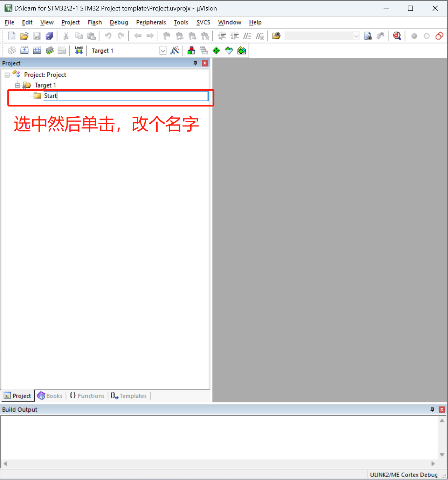
Task: Enable/disable breakpoint with hollow circle icon
Action: (x=427, y=36)
